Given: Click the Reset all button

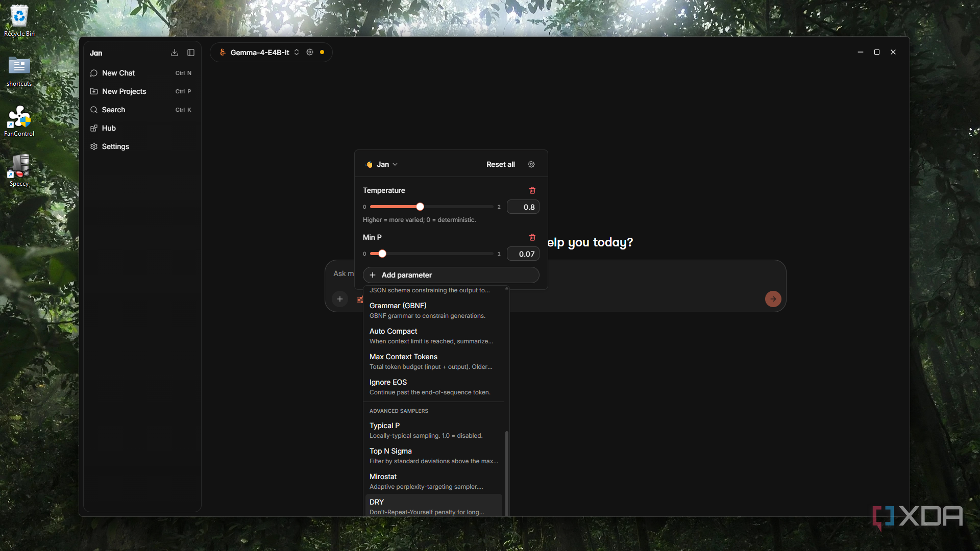Looking at the screenshot, I should click(x=500, y=164).
